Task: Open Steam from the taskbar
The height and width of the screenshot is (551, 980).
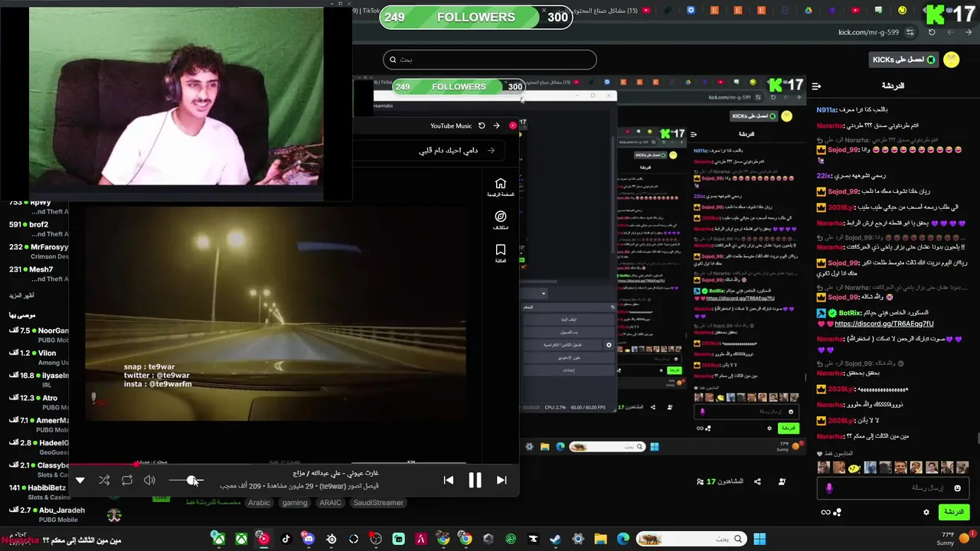Action: coord(556,539)
